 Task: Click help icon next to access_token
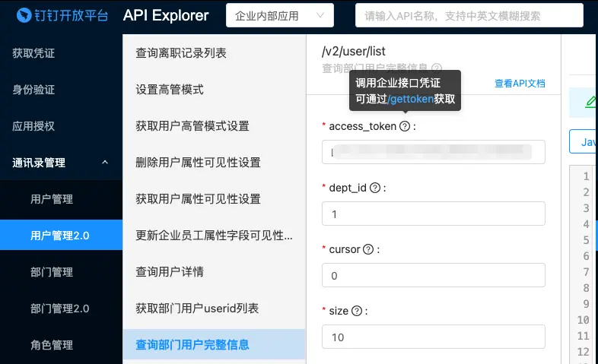[405, 126]
